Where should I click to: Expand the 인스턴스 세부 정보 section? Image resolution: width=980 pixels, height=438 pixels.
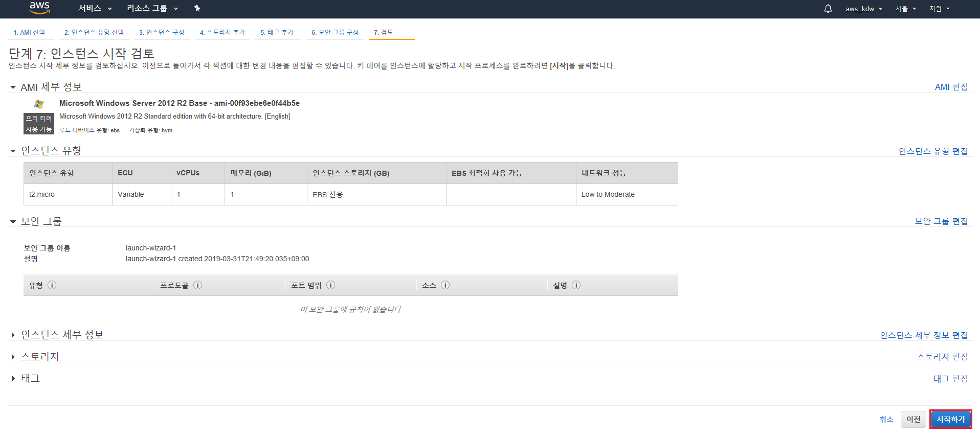(13, 335)
